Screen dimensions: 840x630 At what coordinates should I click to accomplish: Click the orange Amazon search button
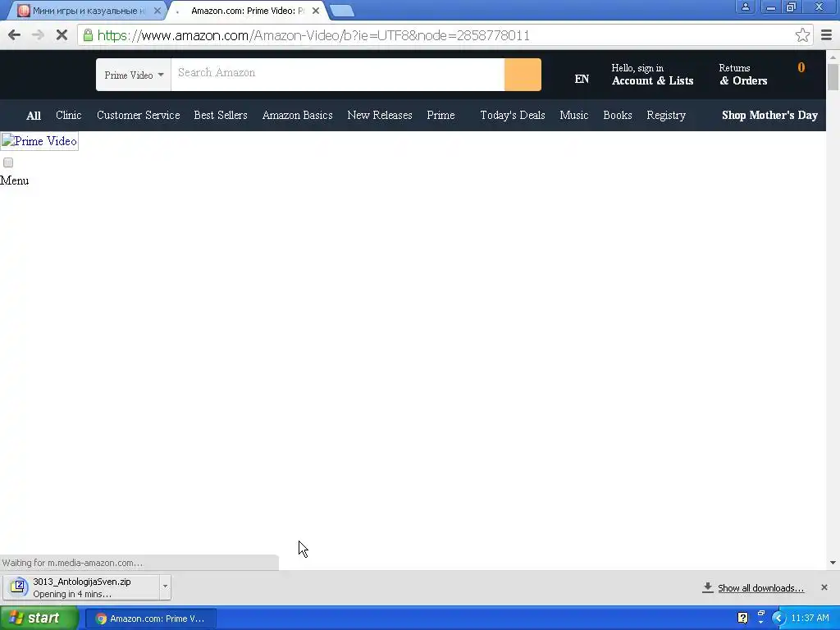point(523,75)
